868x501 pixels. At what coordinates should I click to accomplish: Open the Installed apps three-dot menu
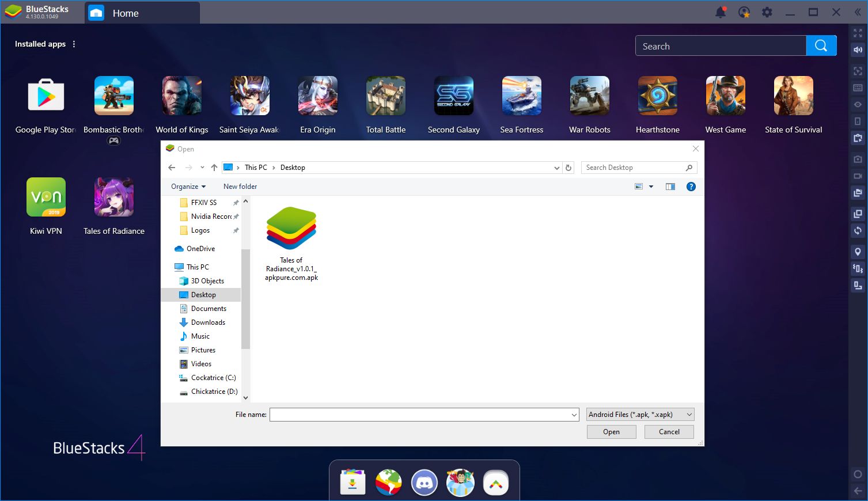pyautogui.click(x=74, y=44)
